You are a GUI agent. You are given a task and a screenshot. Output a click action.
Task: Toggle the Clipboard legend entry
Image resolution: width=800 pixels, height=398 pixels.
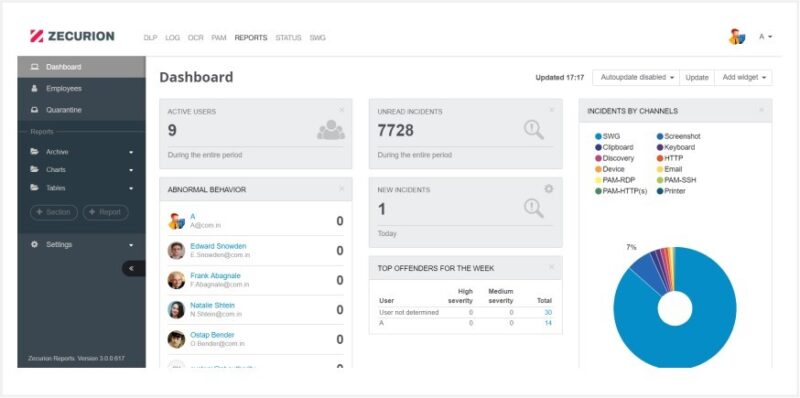[x=614, y=147]
